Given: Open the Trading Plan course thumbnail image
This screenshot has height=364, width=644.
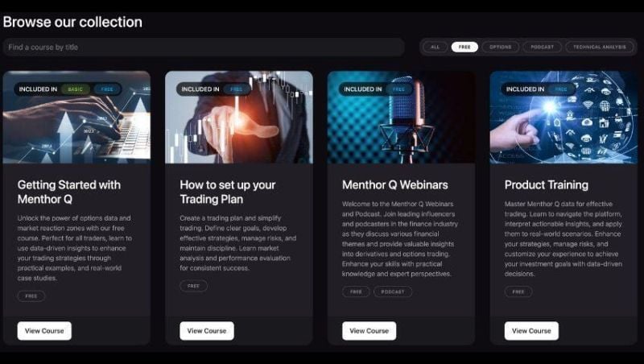Looking at the screenshot, I should [x=239, y=118].
